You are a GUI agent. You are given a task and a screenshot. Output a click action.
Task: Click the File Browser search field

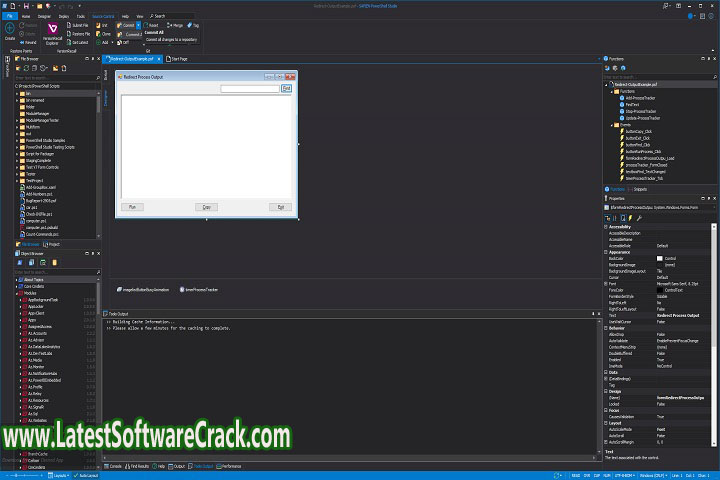pyautogui.click(x=57, y=78)
